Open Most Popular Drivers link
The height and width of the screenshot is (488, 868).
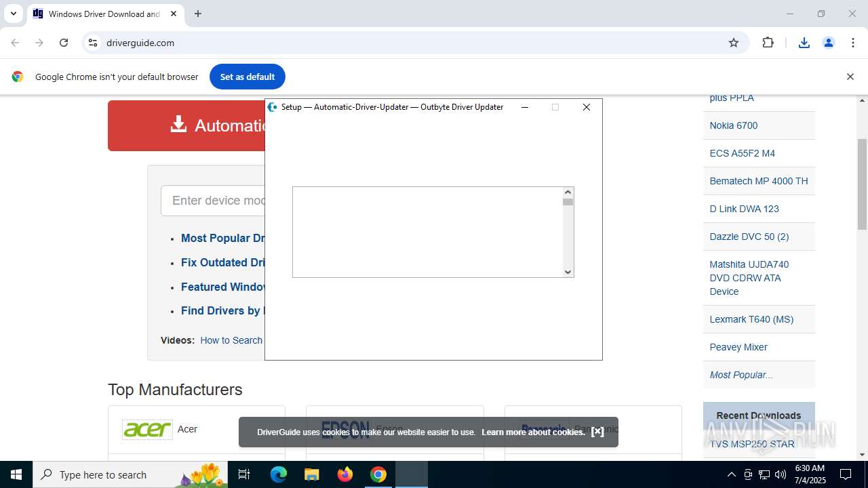[x=222, y=238]
